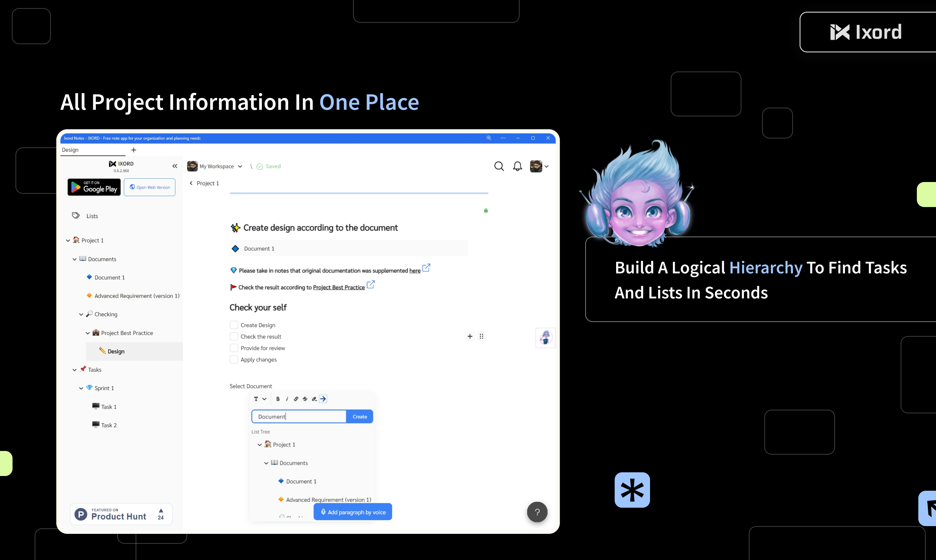The width and height of the screenshot is (936, 560).
Task: Click the blue forward arrow toolbar icon
Action: click(324, 399)
